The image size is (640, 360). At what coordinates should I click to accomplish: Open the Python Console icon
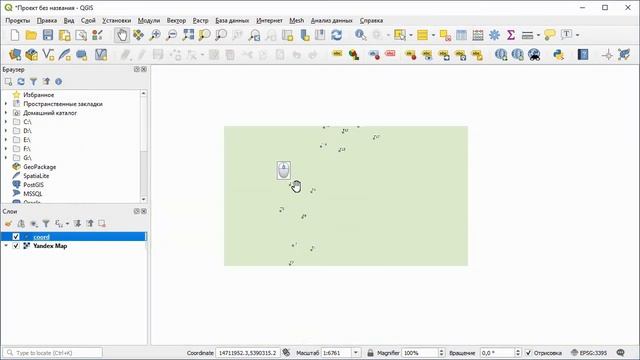pyautogui.click(x=558, y=54)
